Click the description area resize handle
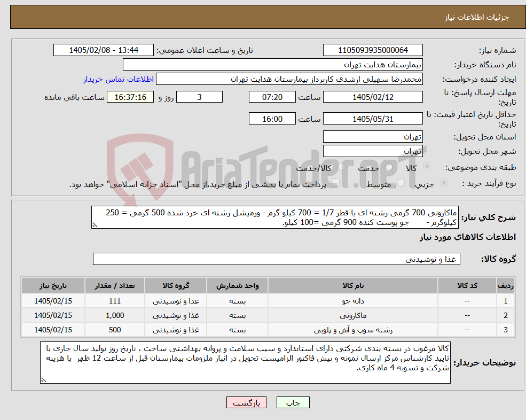Image resolution: width=526 pixels, height=420 pixels. coord(95,225)
